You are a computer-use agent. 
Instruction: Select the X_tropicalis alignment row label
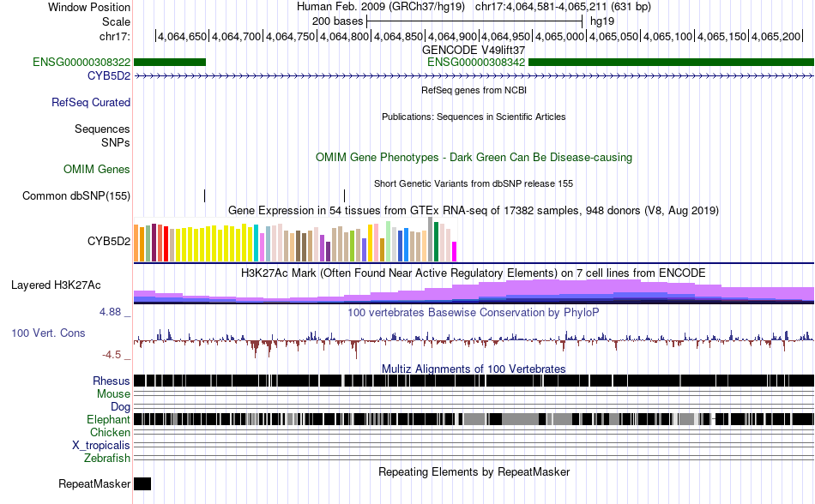tap(101, 446)
